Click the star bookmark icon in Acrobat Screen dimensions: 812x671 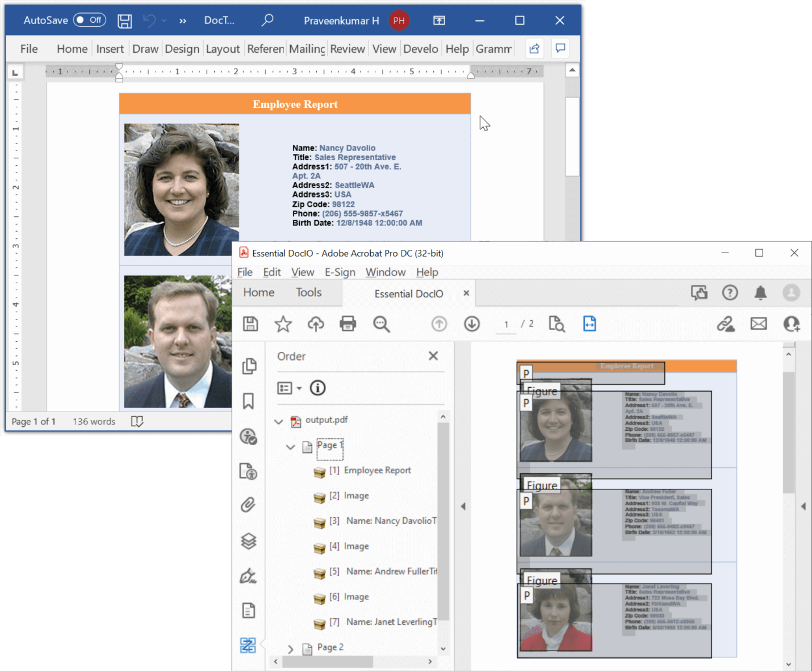click(283, 324)
